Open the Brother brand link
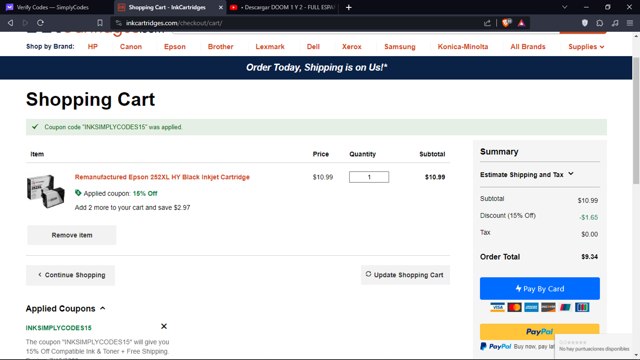This screenshot has height=360, width=640. [220, 47]
